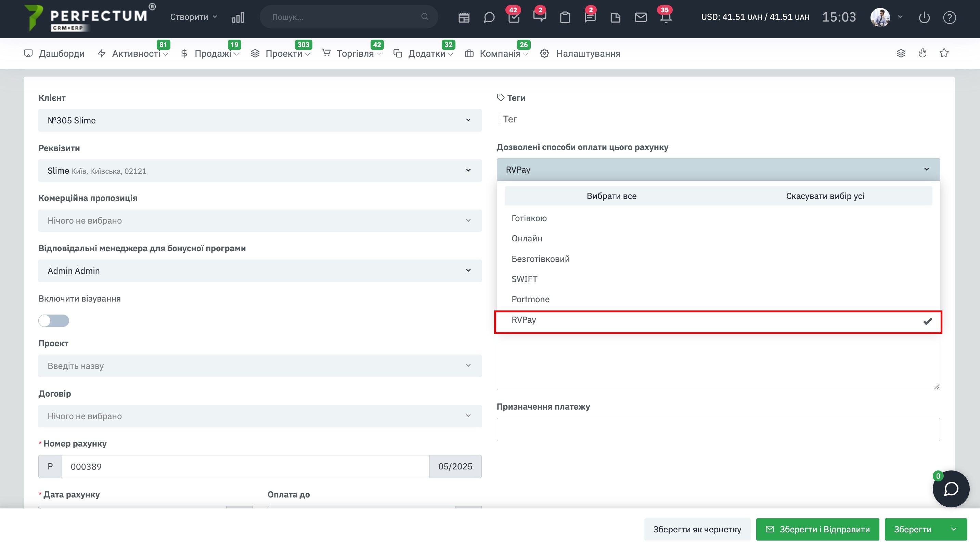Select the Portmone payment option
The width and height of the screenshot is (980, 545).
[718, 299]
